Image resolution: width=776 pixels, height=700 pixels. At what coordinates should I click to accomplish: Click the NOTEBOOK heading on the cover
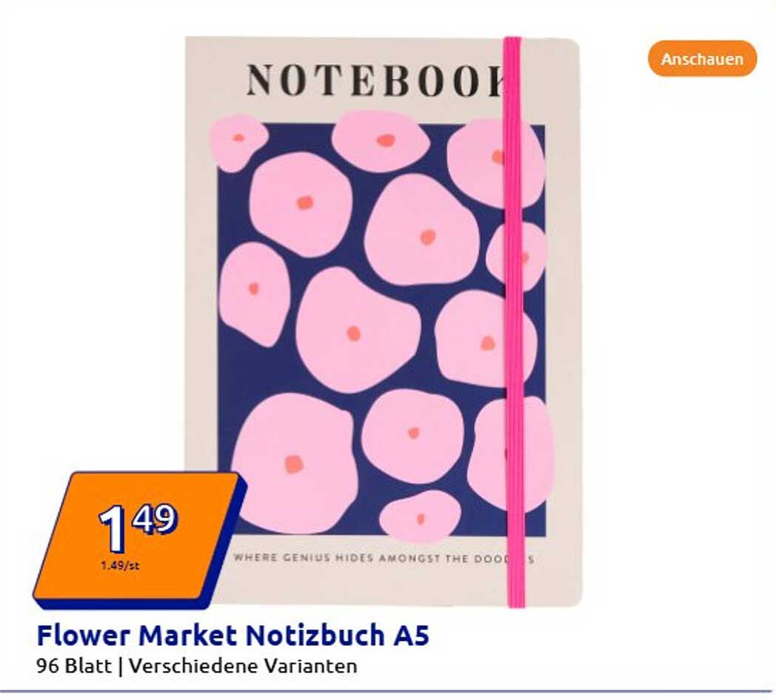(376, 81)
